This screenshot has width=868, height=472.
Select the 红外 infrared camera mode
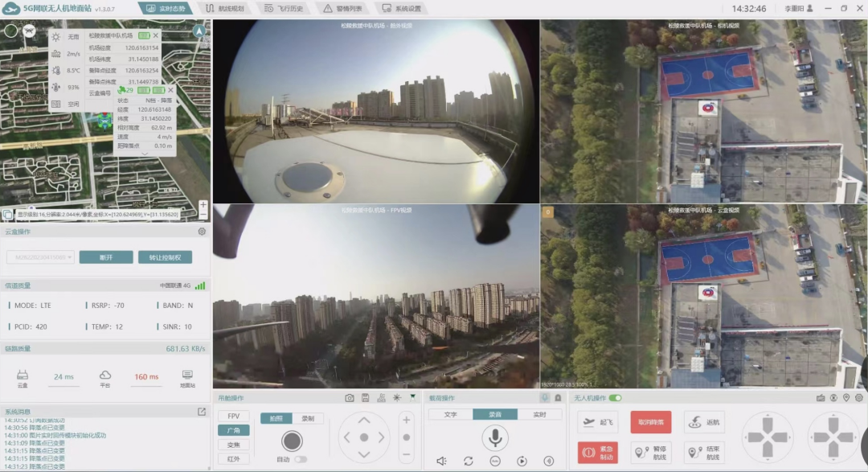(233, 459)
